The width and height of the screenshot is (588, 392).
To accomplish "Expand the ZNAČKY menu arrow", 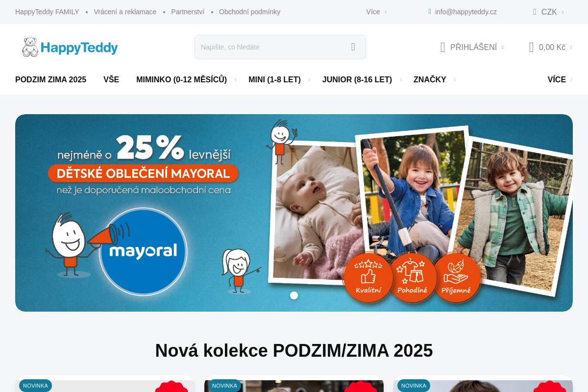I will tap(455, 79).
